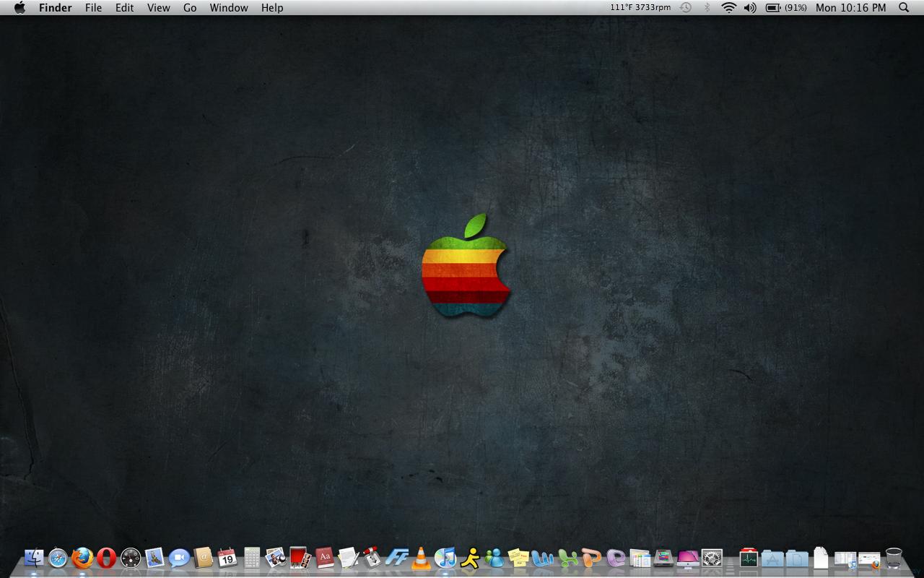Open iTunes from the Dock
Screen dimensions: 924x578
click(x=445, y=558)
